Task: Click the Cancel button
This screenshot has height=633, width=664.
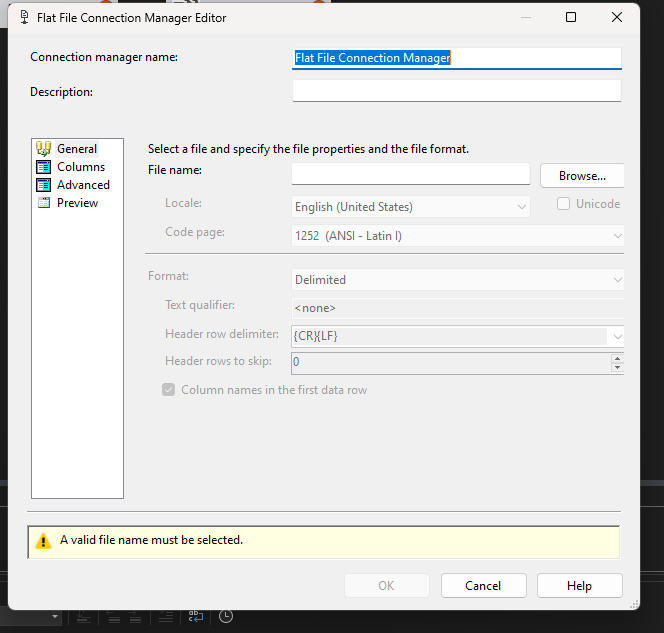Action: (x=484, y=586)
